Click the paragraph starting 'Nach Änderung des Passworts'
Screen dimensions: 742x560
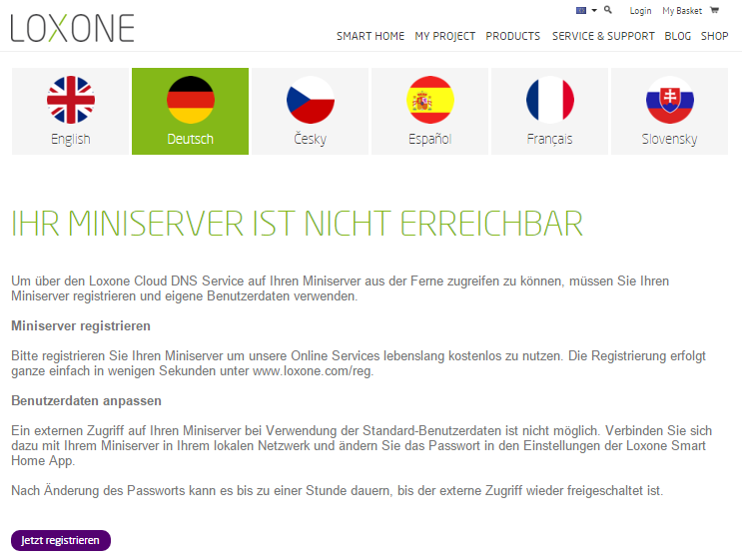click(338, 490)
